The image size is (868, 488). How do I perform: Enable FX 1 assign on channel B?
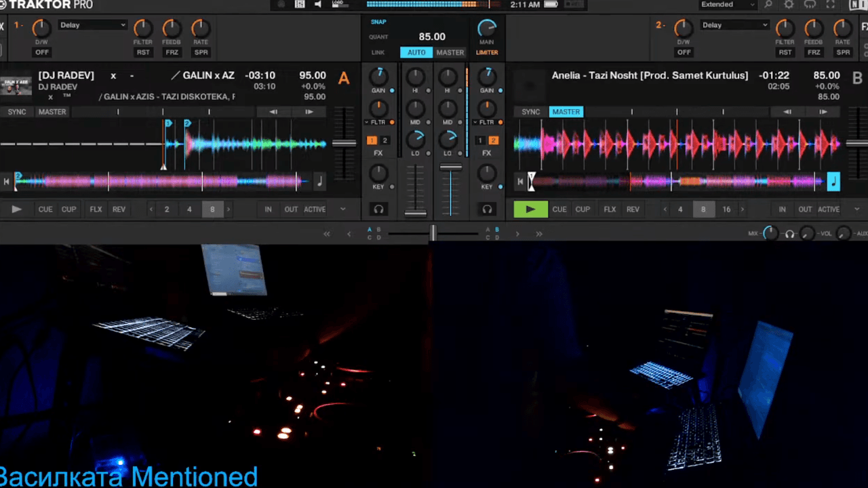480,140
